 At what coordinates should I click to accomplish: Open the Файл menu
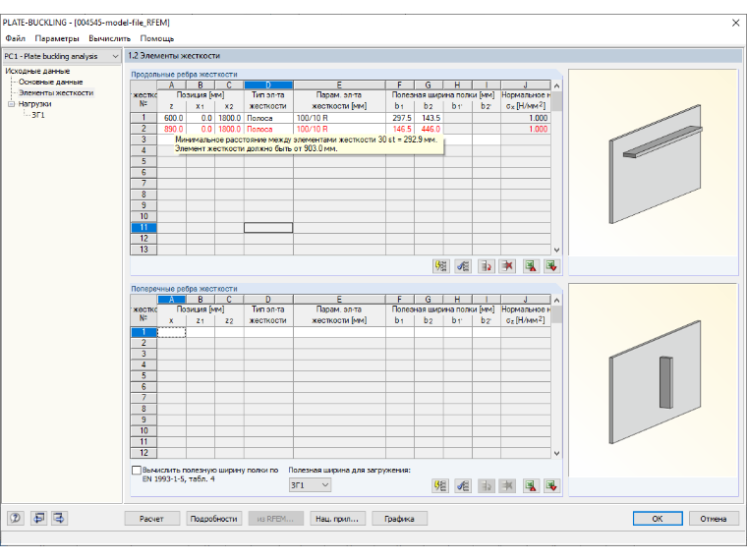click(16, 38)
